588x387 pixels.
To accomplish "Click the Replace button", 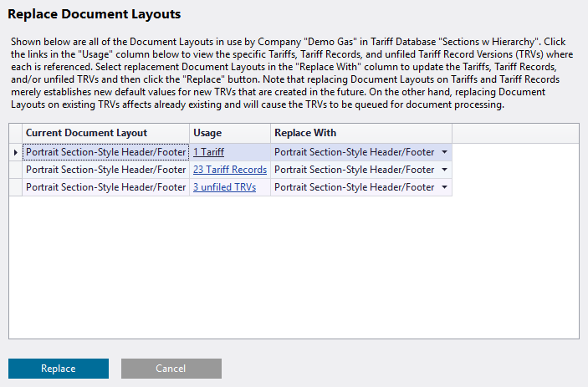I will pyautogui.click(x=59, y=369).
